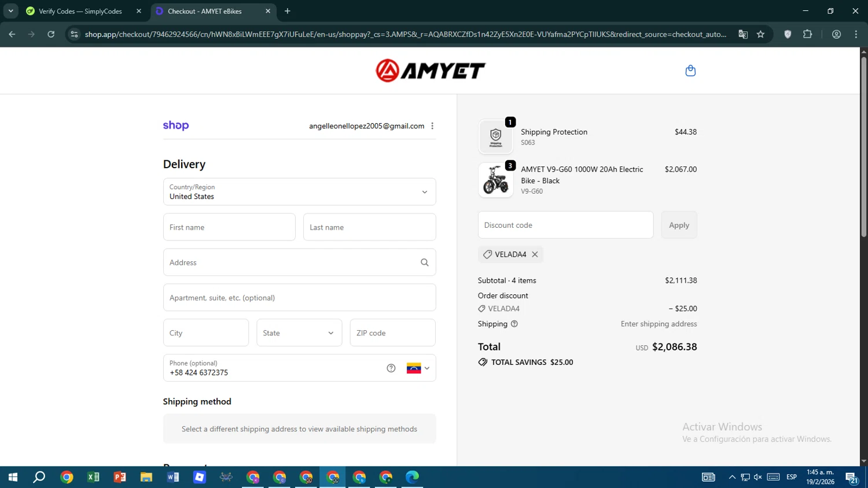
Task: Select the Checkout - AMYET eBikes tab
Action: click(x=205, y=11)
